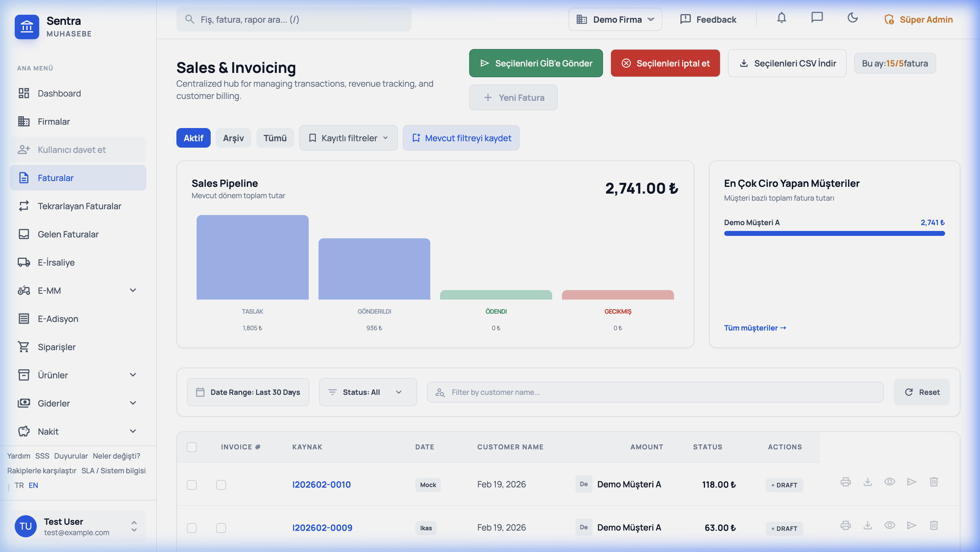Open the Demo Firma company dropdown
Screen dimensions: 980x552
615,19
